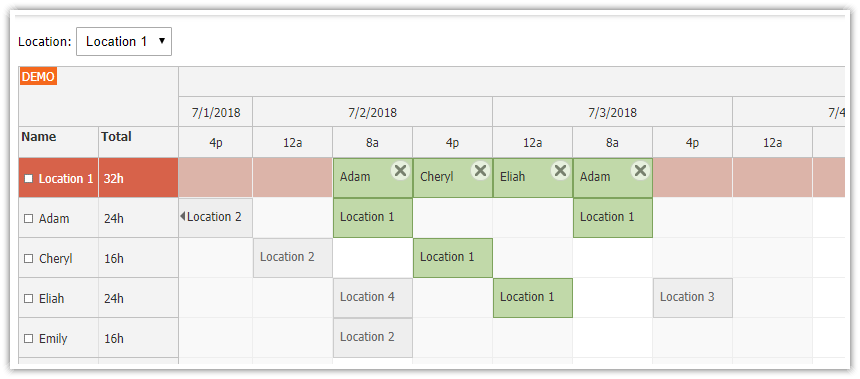Delete Adam's 7/3/2018 8a shift

tap(640, 171)
